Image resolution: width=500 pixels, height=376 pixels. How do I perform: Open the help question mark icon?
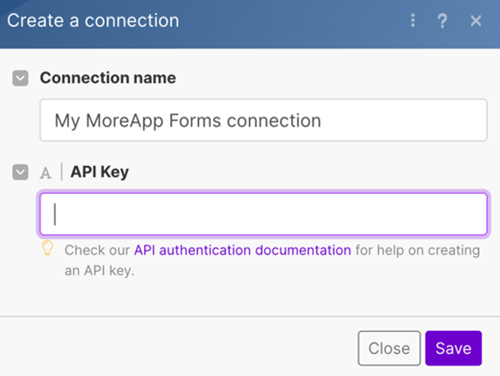(442, 21)
